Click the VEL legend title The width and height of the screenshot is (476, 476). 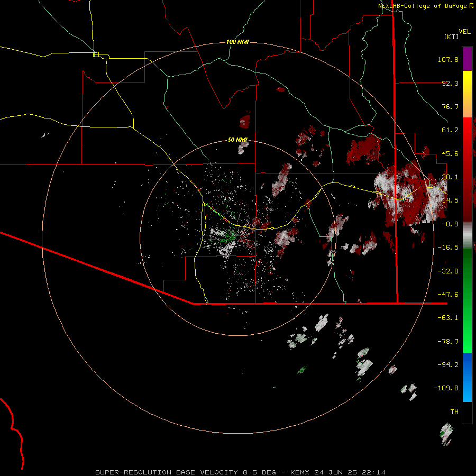pos(464,32)
